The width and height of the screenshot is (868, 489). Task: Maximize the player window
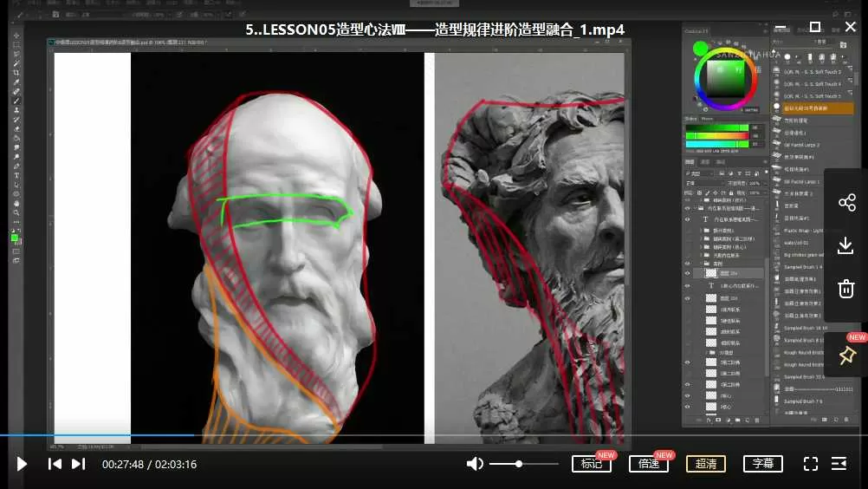coord(815,27)
